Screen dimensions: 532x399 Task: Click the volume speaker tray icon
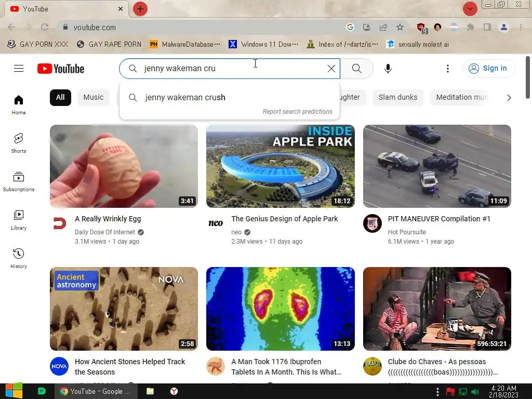coord(475,392)
